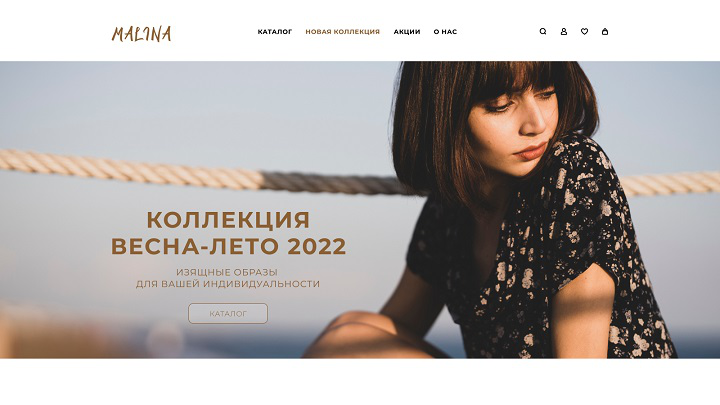Screen dimensions: 720x405
Task: Open the wishlist heart icon
Action: coord(585,32)
